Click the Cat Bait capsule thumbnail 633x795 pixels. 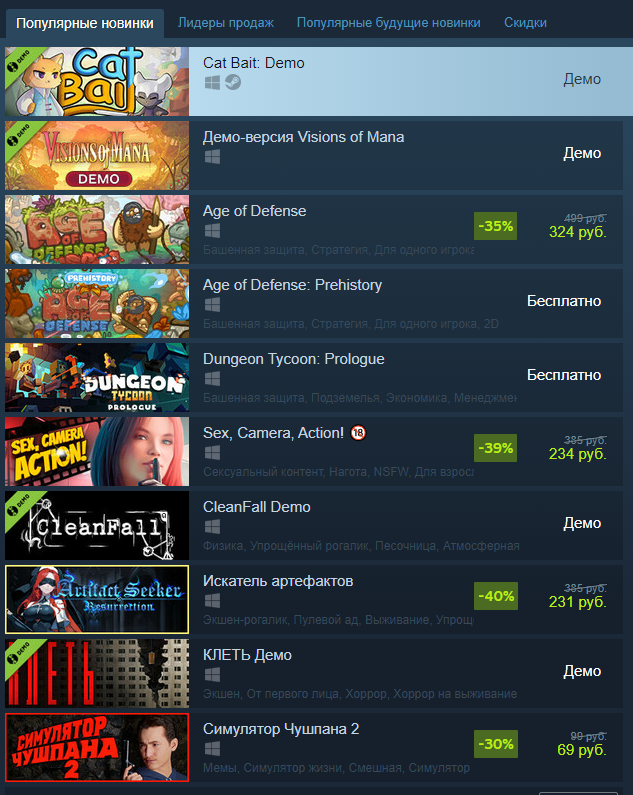coord(97,82)
